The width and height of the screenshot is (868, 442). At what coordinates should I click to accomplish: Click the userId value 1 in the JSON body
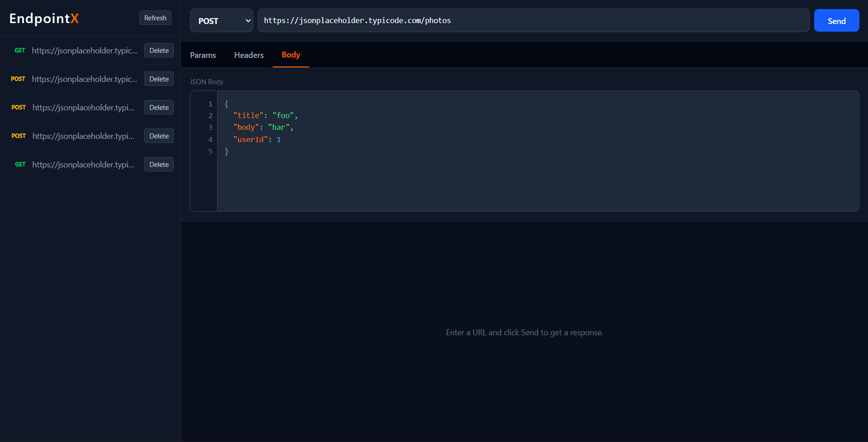tap(279, 139)
